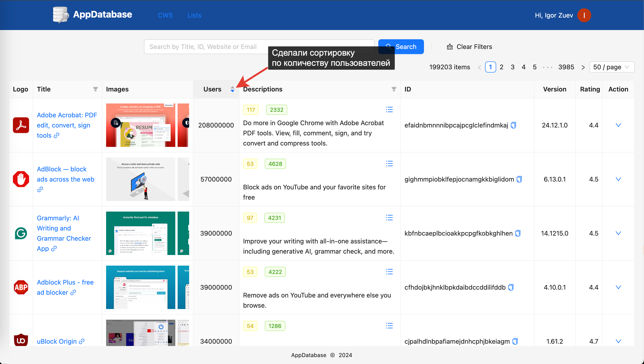The image size is (644, 364).
Task: Open the 50 / page size dropdown
Action: 611,67
